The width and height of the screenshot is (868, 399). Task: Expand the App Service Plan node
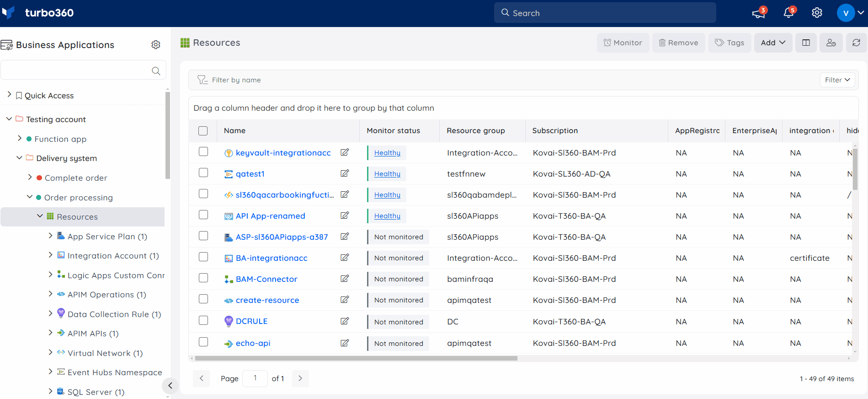tap(50, 236)
